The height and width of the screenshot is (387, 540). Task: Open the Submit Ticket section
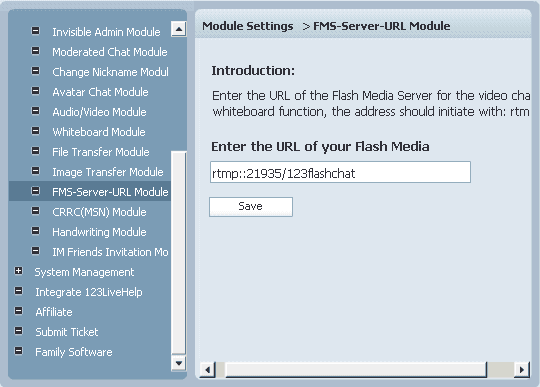67,332
